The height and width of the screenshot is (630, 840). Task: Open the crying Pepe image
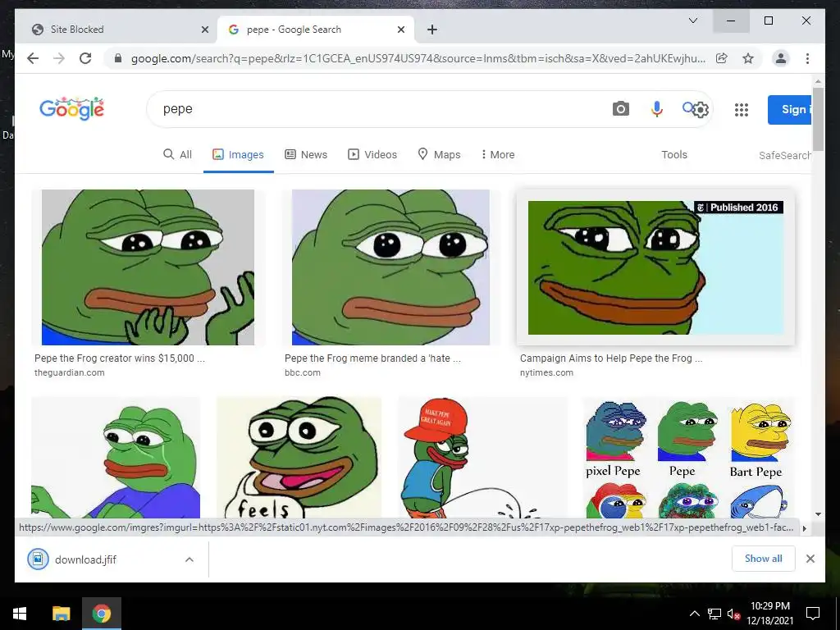tap(116, 457)
